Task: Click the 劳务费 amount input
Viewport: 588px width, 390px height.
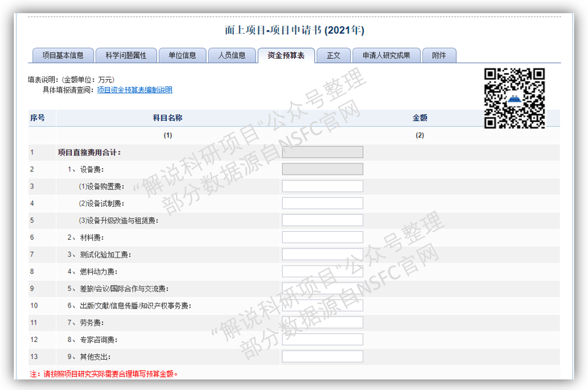Action: [322, 323]
